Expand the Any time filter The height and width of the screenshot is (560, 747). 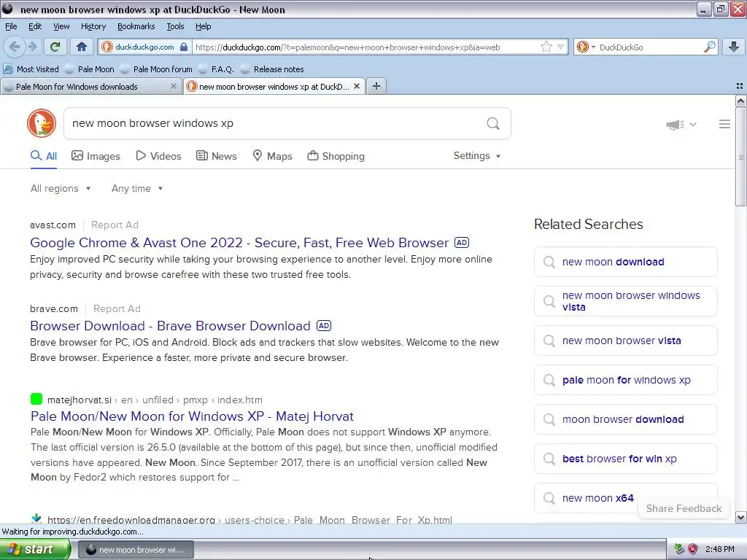[137, 188]
